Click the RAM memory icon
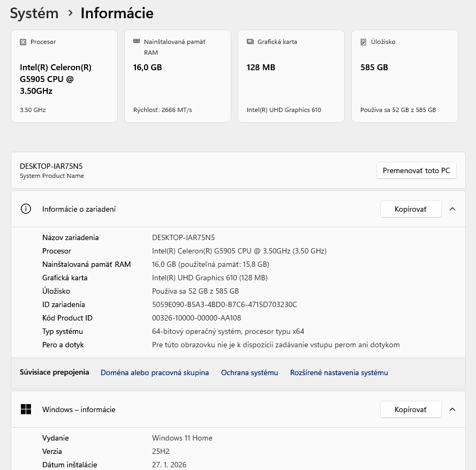The height and width of the screenshot is (470, 476). (x=137, y=41)
